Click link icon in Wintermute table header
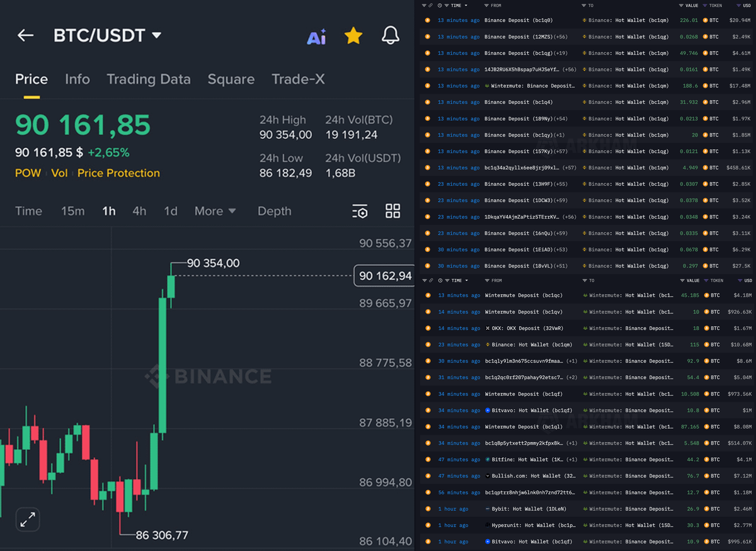 coord(431,280)
